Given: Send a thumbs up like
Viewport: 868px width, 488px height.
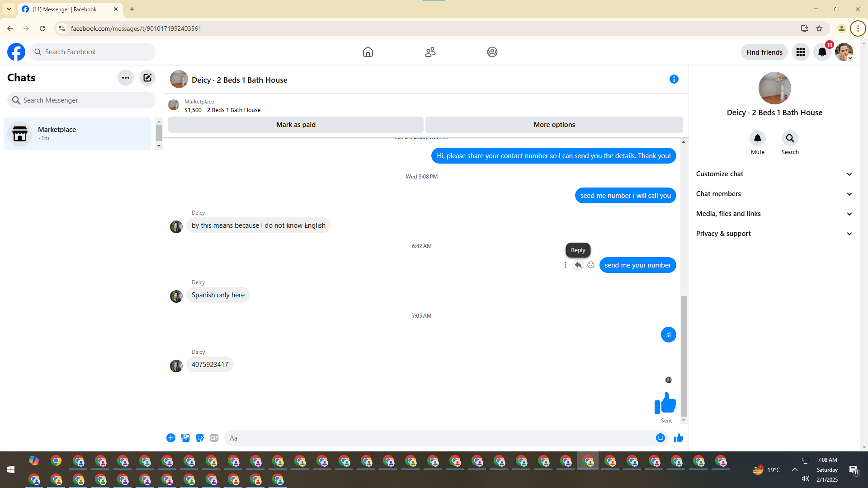Looking at the screenshot, I should tap(678, 438).
